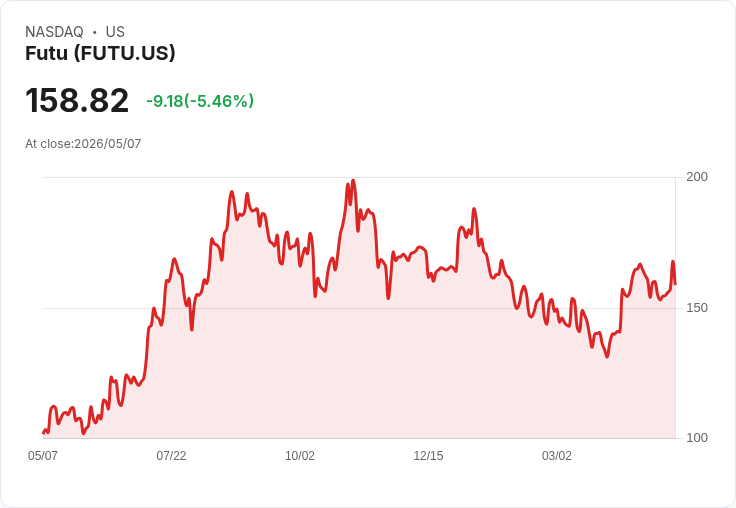
Task: Click the chart's highest peak near 200
Action: tap(353, 180)
